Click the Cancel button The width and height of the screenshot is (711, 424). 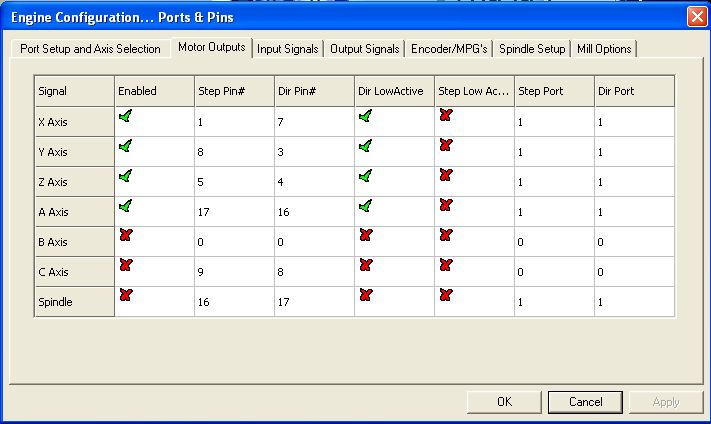(x=585, y=401)
